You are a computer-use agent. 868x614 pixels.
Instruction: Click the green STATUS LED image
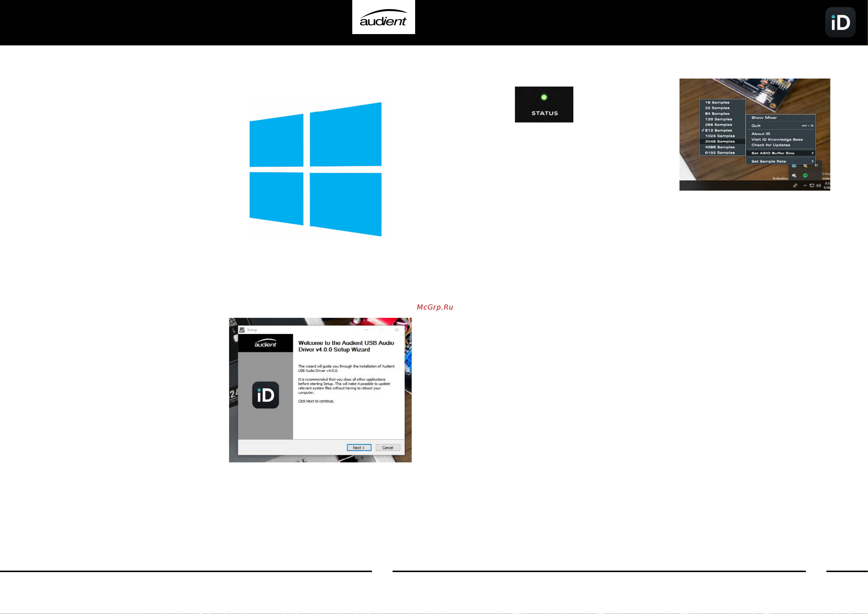(x=544, y=104)
